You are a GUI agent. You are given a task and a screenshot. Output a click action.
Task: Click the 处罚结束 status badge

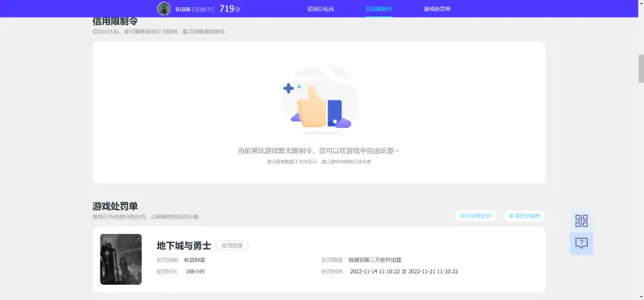pyautogui.click(x=232, y=245)
